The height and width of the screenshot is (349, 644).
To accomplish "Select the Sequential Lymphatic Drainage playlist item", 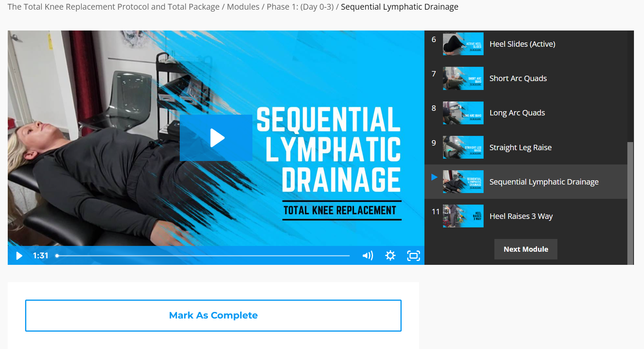I will click(526, 182).
